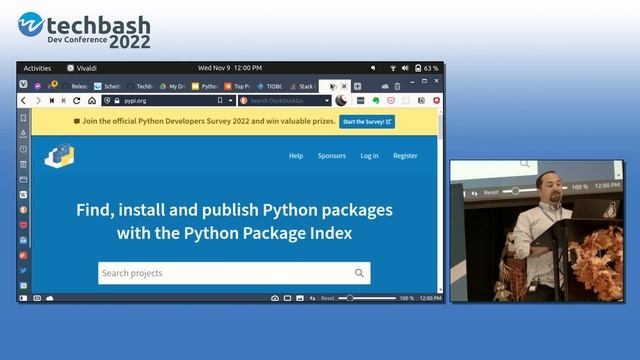
Task: Toggle tab tiling icon in status bar
Action: [287, 298]
